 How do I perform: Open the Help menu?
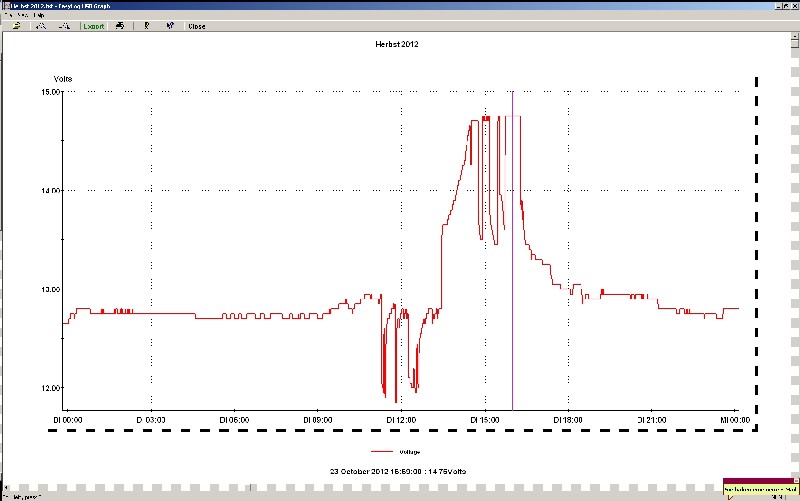point(39,15)
